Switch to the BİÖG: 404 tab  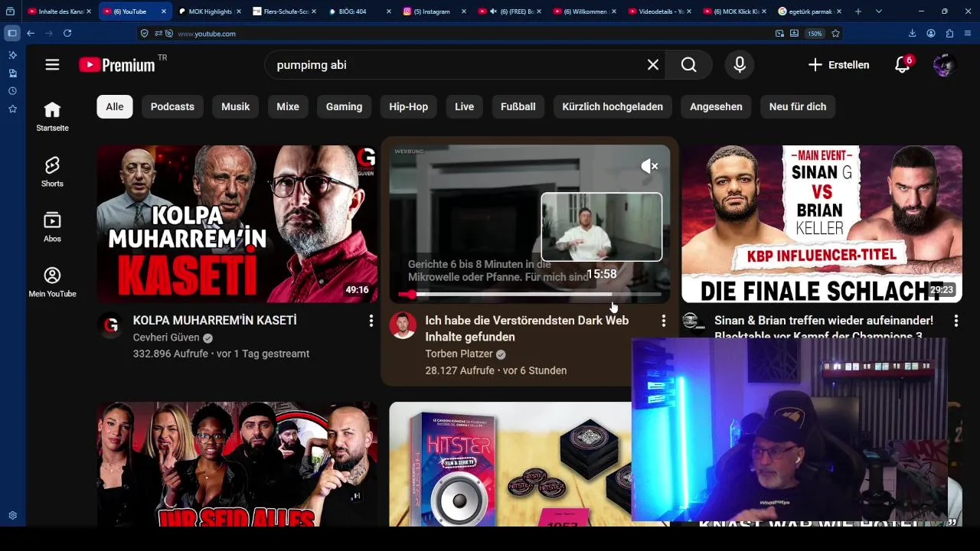click(x=358, y=11)
